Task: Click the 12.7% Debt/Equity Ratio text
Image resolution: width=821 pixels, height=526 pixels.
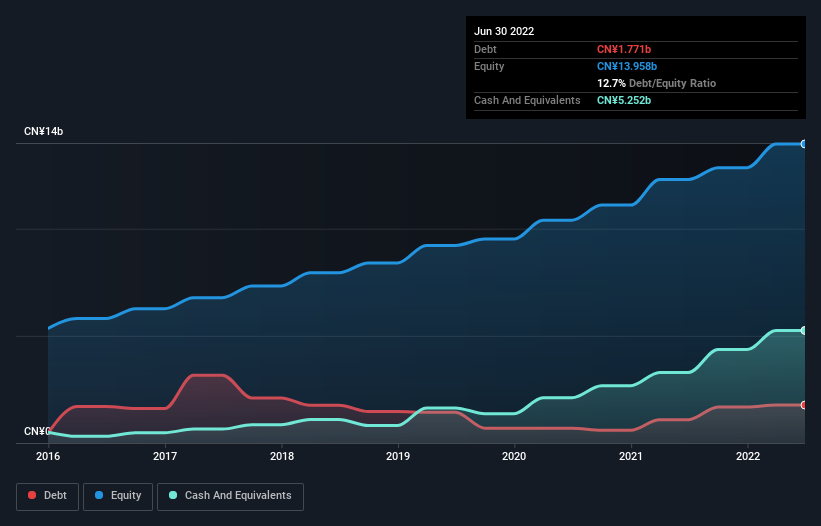Action: (x=657, y=83)
